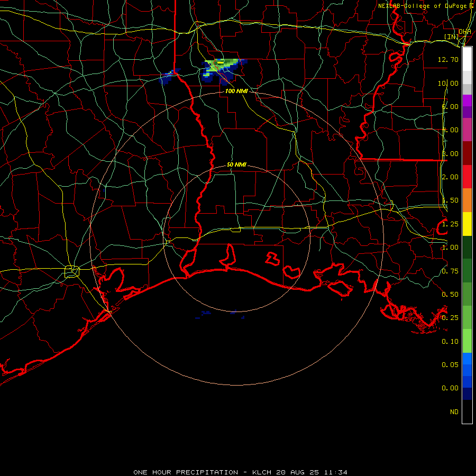Pick the yellow swatch in the legend
The width and height of the screenshot is (476, 476).
pos(467,224)
